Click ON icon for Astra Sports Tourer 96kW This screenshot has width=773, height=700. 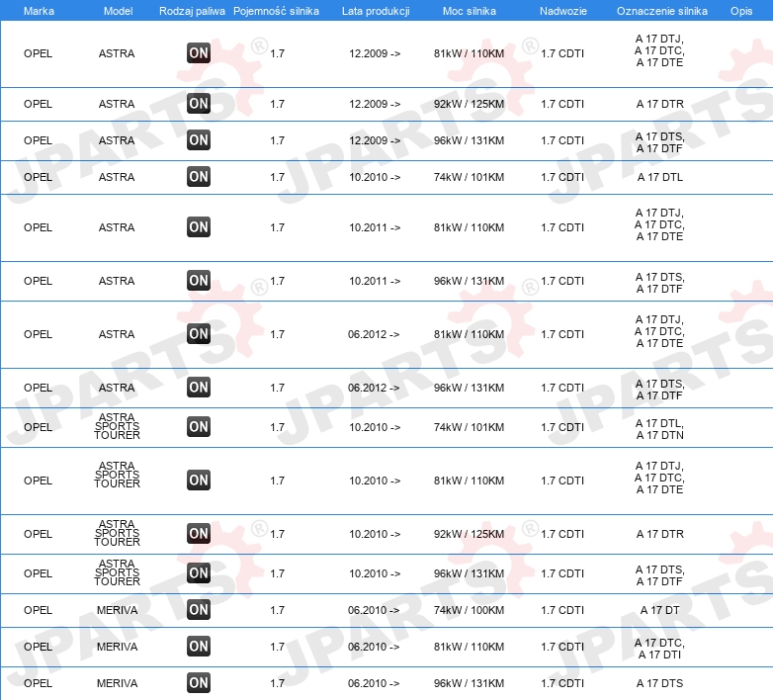click(x=199, y=573)
